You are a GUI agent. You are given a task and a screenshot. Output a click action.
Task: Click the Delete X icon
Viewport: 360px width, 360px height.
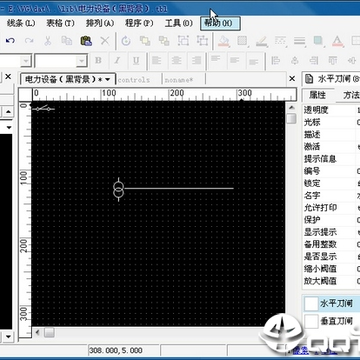pyautogui.click(x=105, y=41)
